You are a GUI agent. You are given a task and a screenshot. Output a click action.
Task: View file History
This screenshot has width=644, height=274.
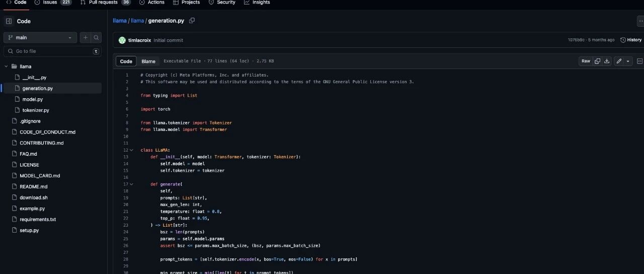[631, 40]
